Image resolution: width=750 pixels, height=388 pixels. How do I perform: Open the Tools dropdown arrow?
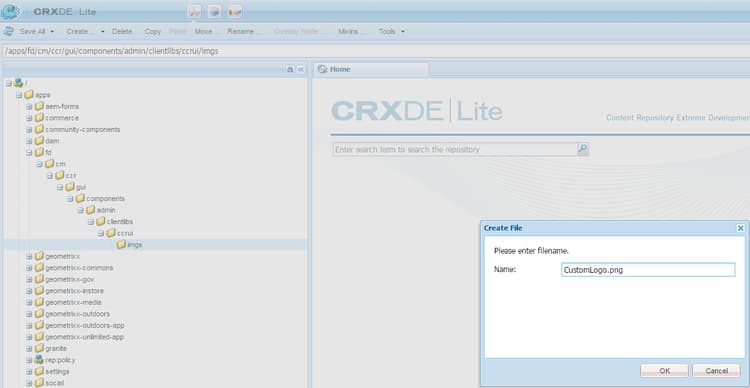(403, 32)
